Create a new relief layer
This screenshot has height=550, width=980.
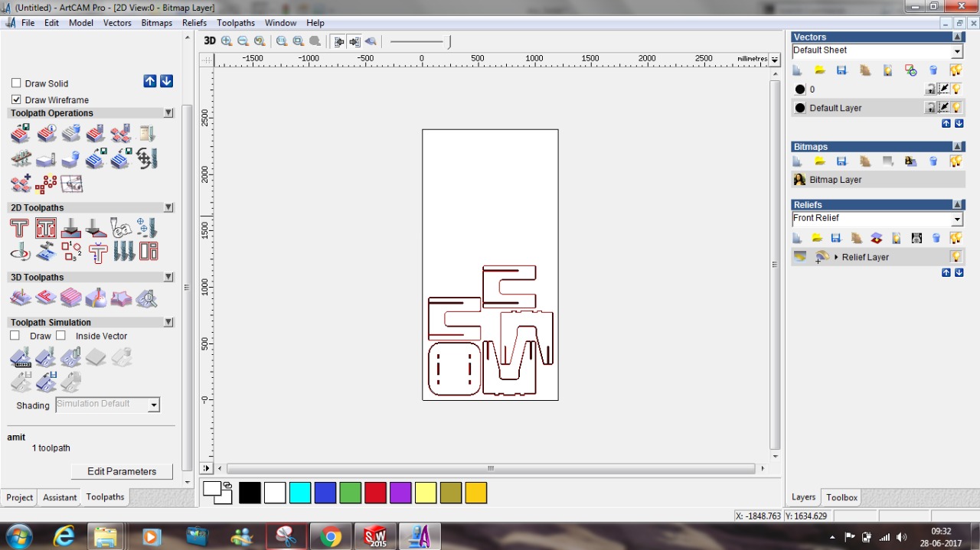(797, 239)
